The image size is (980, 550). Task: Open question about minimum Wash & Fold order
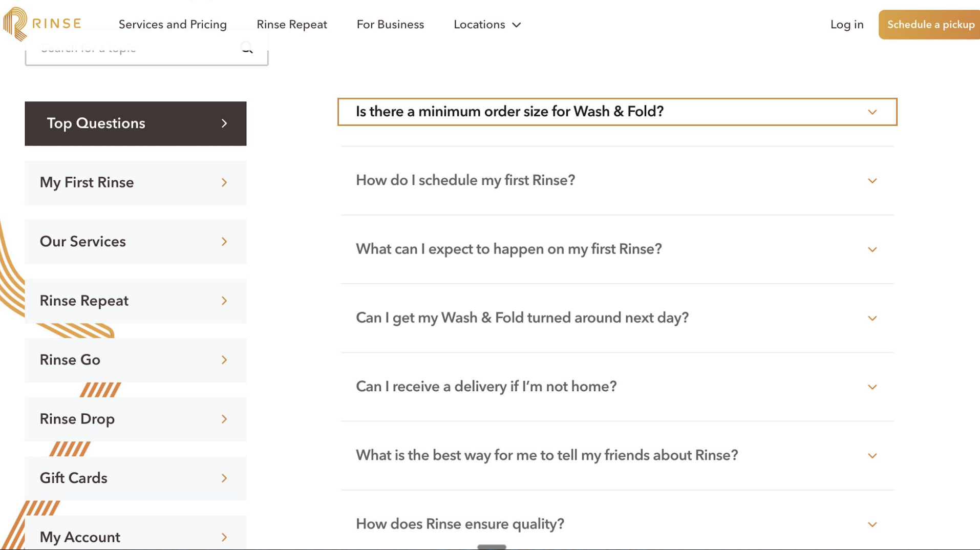coord(617,112)
